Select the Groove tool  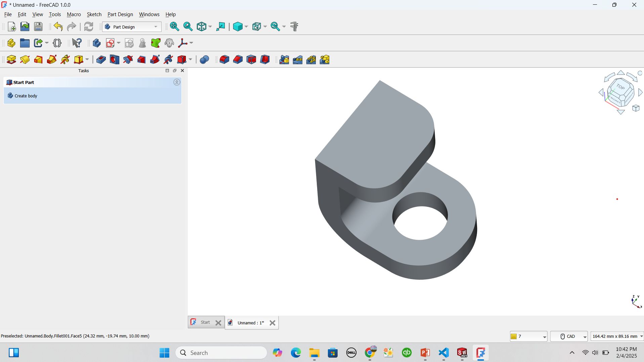pos(128,60)
